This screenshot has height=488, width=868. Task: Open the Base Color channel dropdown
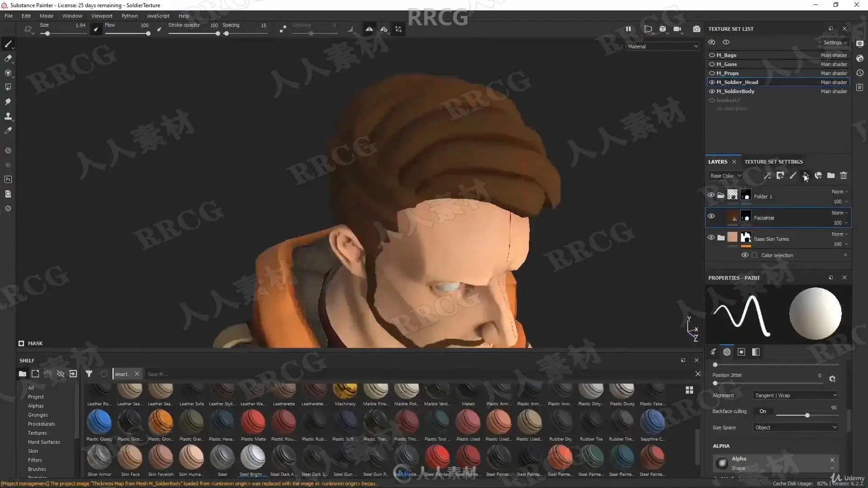pos(726,176)
